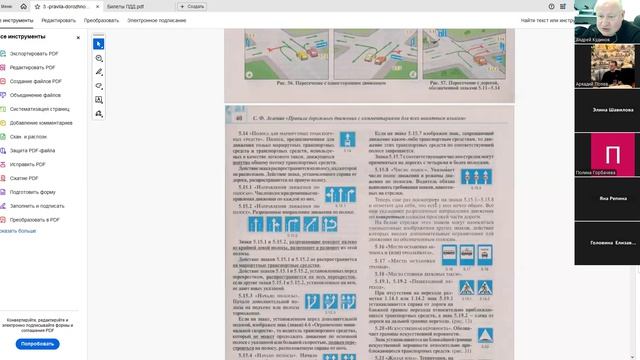Select Аркадий Попов video tile

point(607,66)
